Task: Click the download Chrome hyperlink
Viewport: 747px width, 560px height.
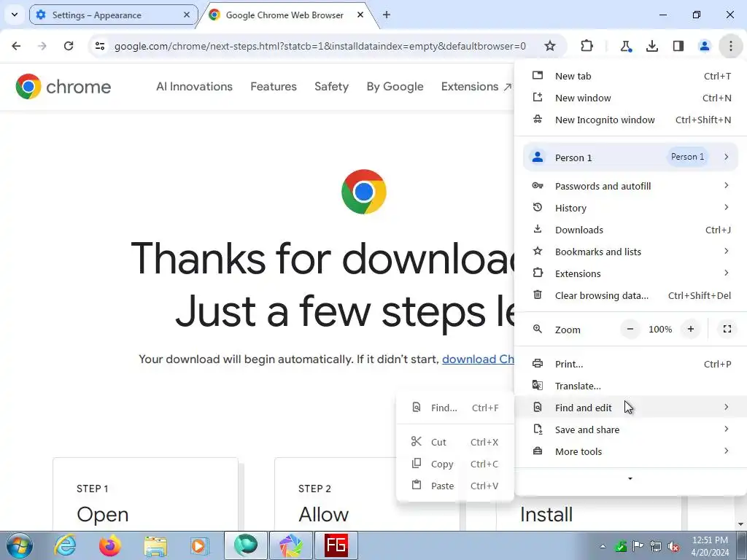Action: [478, 359]
